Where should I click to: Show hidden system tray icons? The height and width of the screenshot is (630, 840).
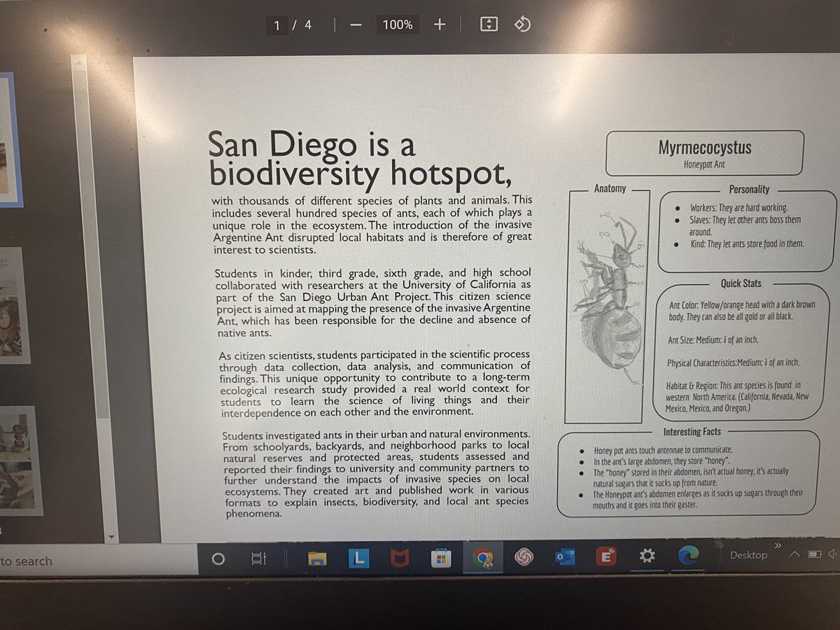(x=794, y=554)
